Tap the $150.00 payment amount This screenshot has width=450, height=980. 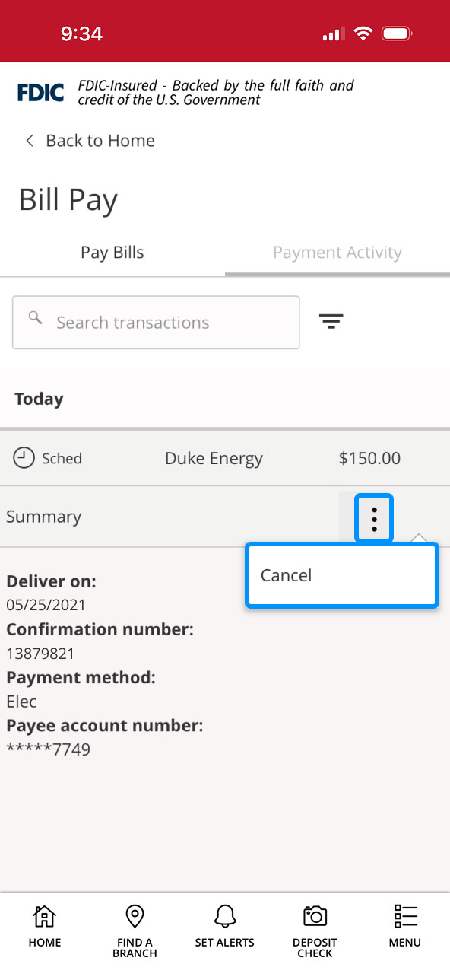point(369,458)
